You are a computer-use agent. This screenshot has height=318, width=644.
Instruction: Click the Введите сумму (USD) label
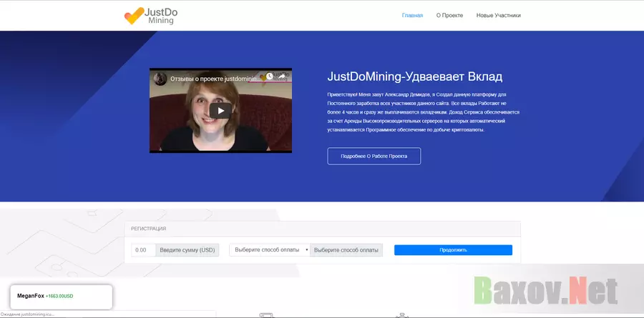pos(187,250)
